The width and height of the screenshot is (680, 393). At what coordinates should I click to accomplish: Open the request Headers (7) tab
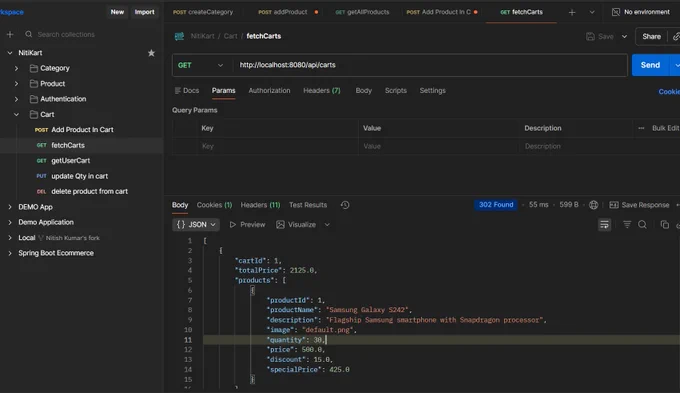322,91
